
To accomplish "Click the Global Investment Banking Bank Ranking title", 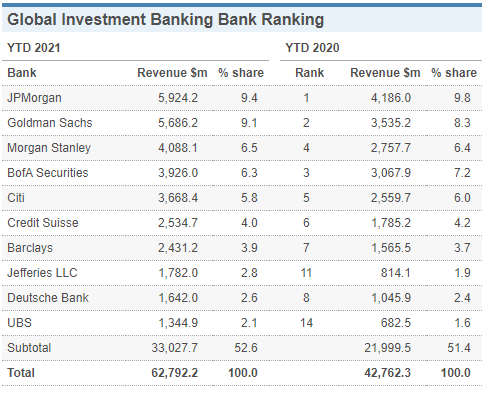I will (x=166, y=20).
